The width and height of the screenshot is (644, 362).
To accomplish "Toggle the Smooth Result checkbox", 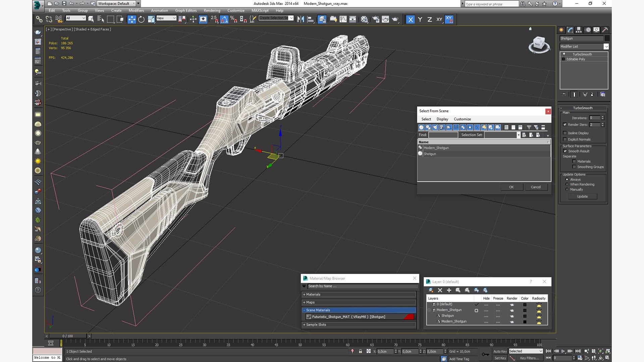I will [565, 151].
